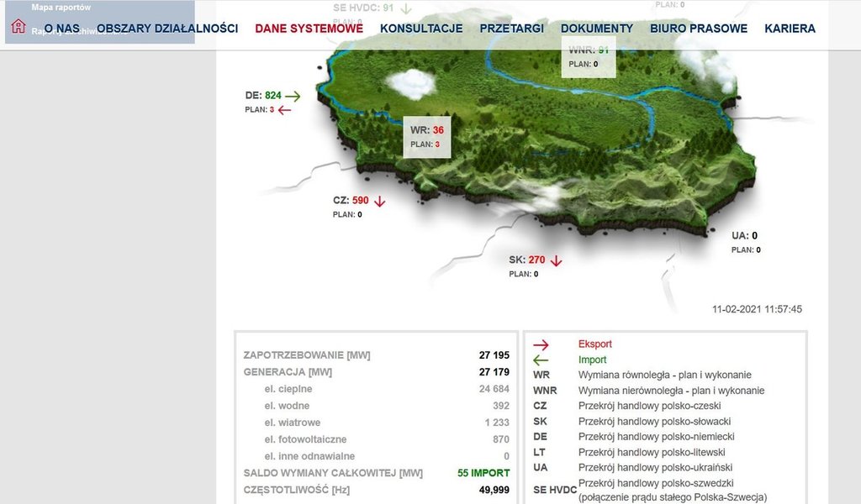Click the green down arrow beside SE HVDC 91
This screenshot has height=504, width=861.
click(406, 8)
